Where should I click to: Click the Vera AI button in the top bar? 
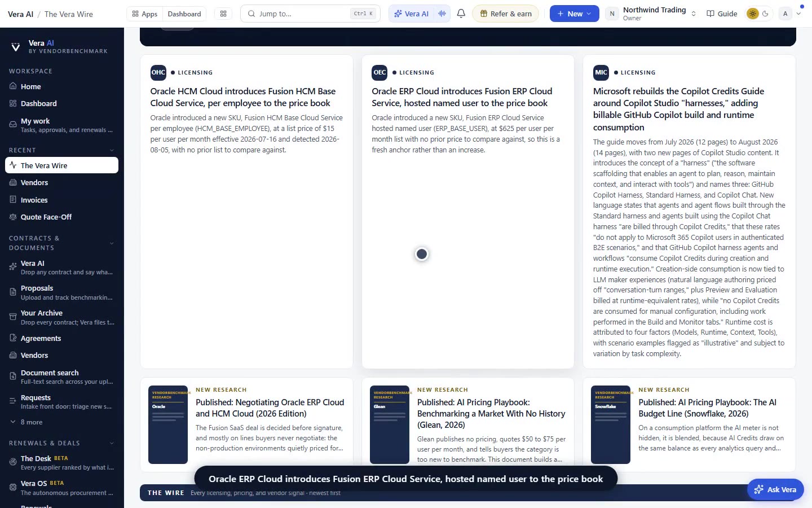click(x=412, y=14)
